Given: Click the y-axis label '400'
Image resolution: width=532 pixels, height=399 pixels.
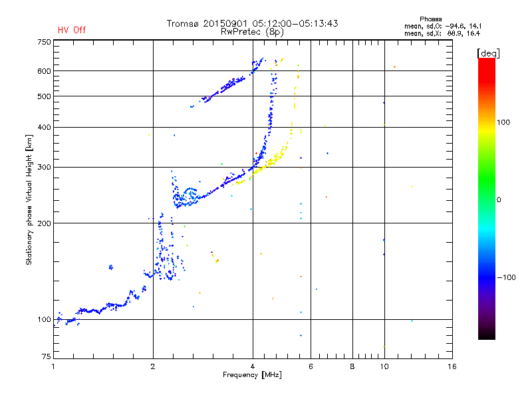Looking at the screenshot, I should [x=44, y=127].
